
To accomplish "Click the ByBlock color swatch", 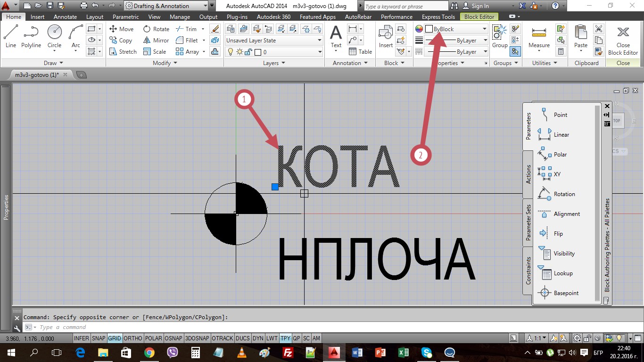I will pos(429,29).
